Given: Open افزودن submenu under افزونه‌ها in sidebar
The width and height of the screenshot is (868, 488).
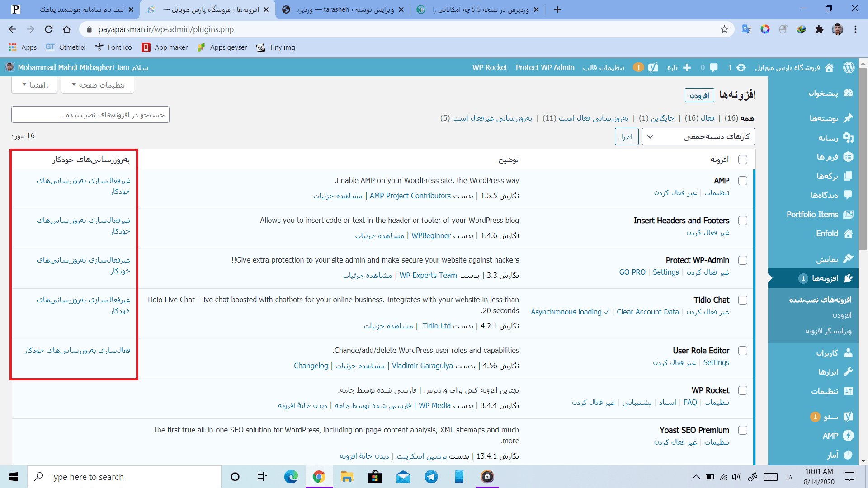Looking at the screenshot, I should pyautogui.click(x=842, y=315).
